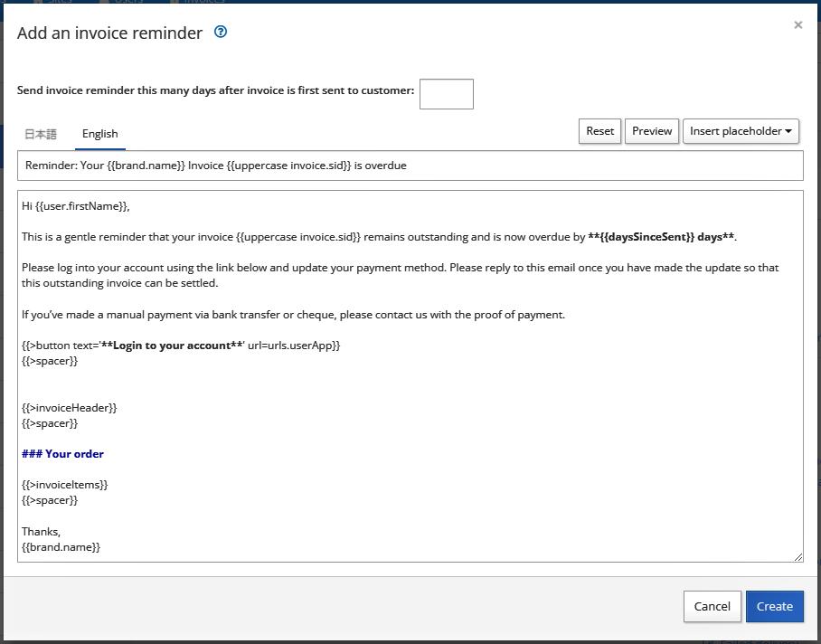Image resolution: width=821 pixels, height=644 pixels.
Task: Close the invoice reminder dialog
Action: pos(798,24)
